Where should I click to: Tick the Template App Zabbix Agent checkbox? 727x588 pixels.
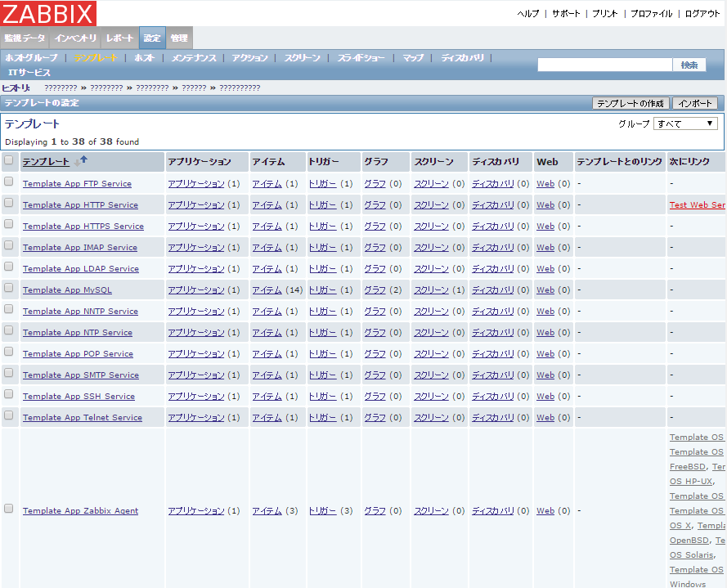click(9, 509)
